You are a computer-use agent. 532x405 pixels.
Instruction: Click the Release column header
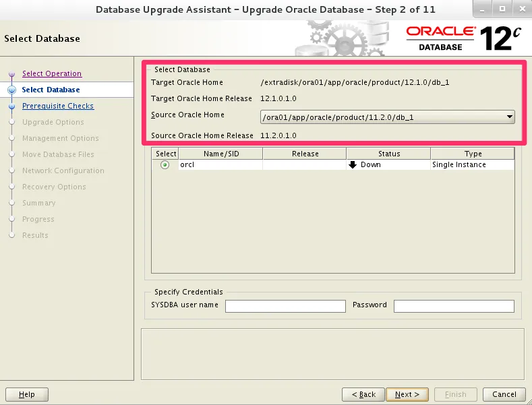pyautogui.click(x=305, y=154)
